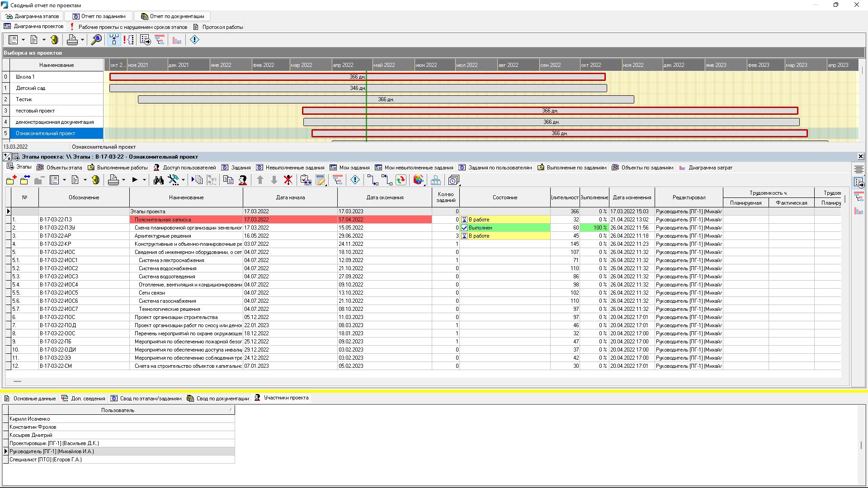
Task: Click the Отчет по документации button
Action: [x=172, y=16]
